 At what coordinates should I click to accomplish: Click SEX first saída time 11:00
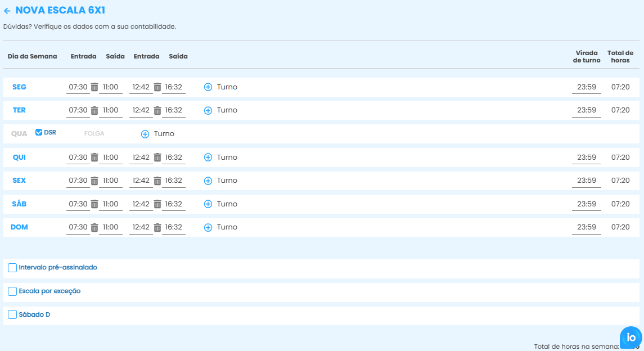pos(111,181)
